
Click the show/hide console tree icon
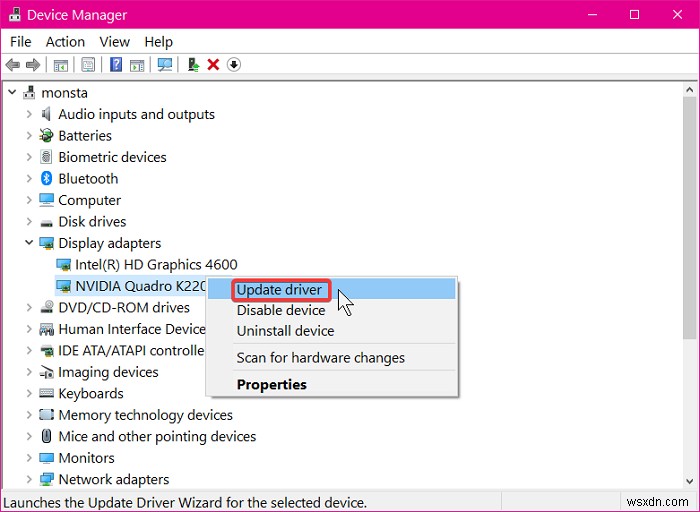(x=61, y=65)
